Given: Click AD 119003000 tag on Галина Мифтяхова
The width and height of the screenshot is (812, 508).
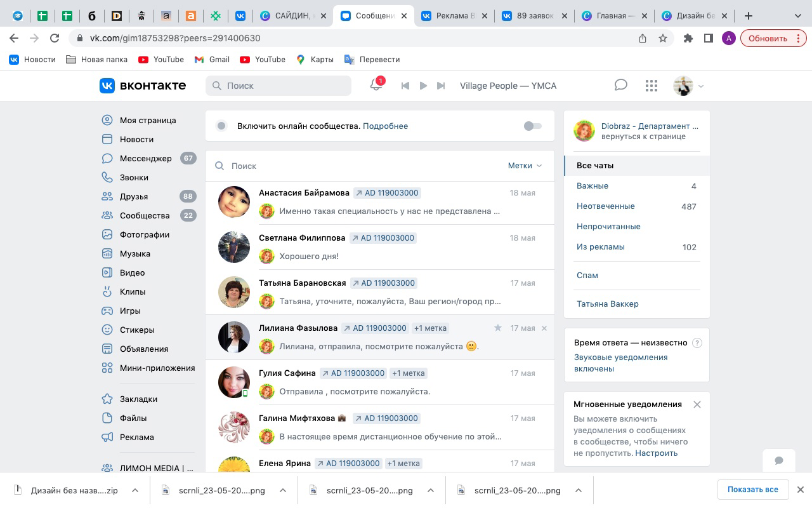Looking at the screenshot, I should tap(386, 418).
